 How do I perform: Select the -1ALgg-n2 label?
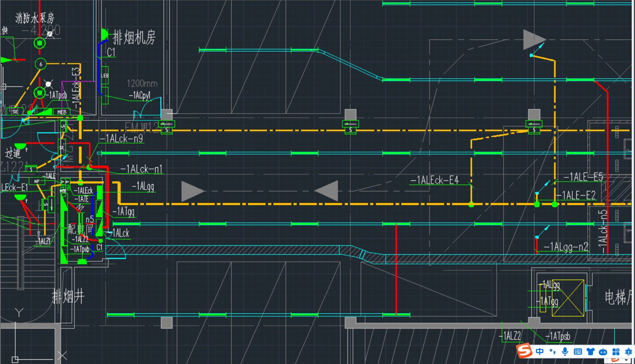(566, 247)
